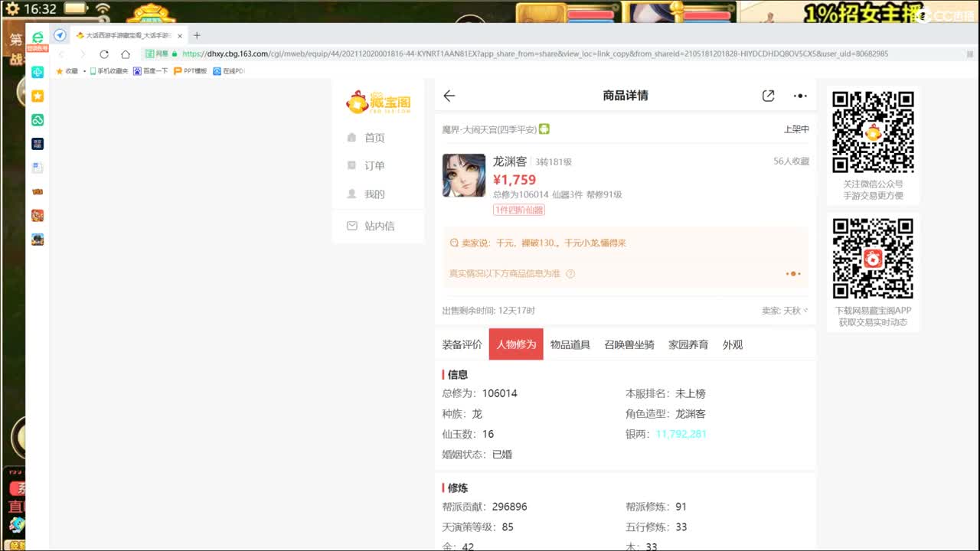Click the 手机收藏夹 bookmark item

111,70
